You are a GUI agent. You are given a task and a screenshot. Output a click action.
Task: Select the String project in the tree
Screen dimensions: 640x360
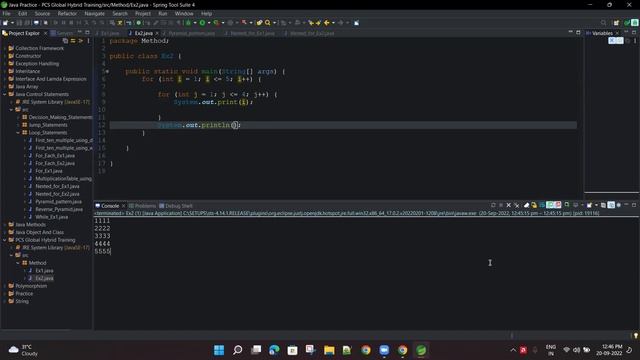tap(22, 301)
